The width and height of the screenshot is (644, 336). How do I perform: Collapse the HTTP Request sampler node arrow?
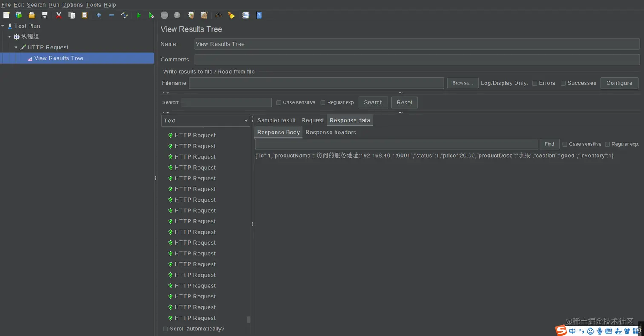(16, 47)
